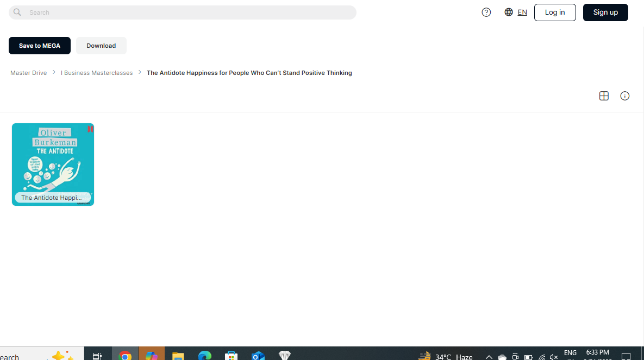
Task: Launch Copilot from the taskbar
Action: click(152, 356)
